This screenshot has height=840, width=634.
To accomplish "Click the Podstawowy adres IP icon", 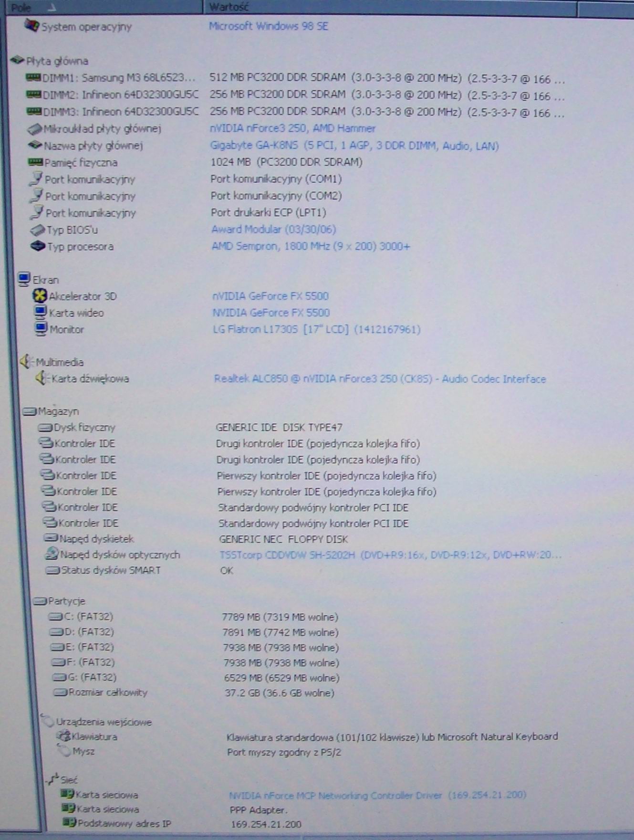I will pos(69,822).
